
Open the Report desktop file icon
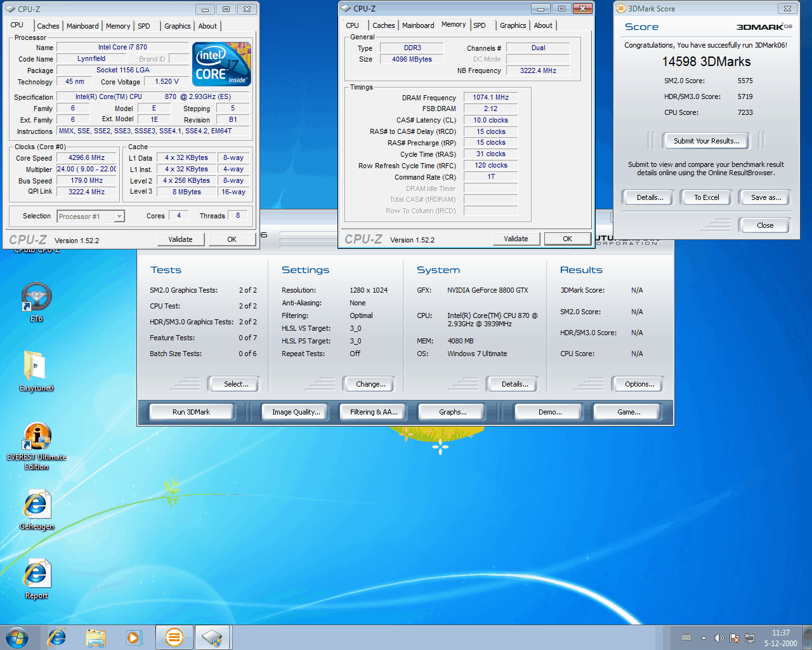pyautogui.click(x=36, y=579)
